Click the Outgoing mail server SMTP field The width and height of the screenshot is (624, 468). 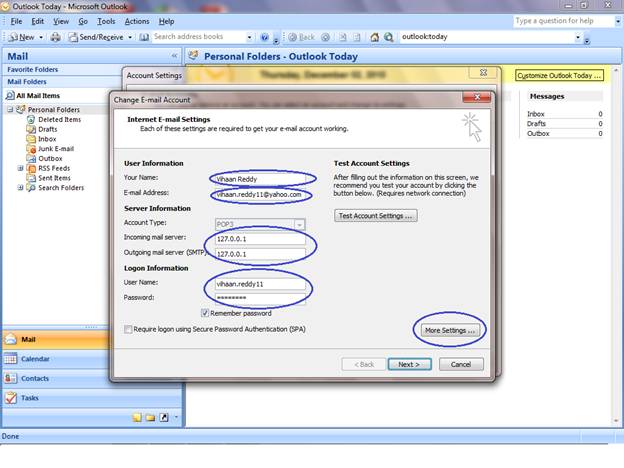(261, 254)
